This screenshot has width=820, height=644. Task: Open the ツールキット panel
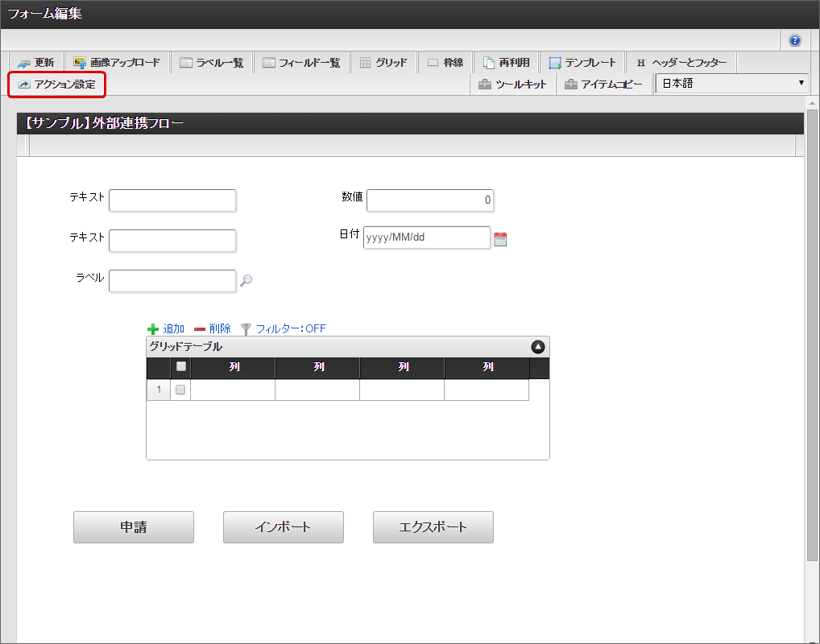click(512, 85)
